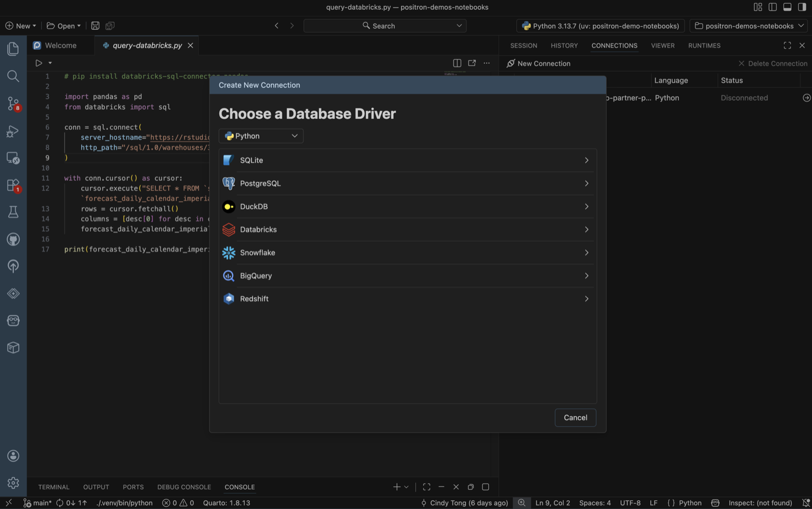812x509 pixels.
Task: Click the open-in-new-window icon in the editor toolbar
Action: pyautogui.click(x=472, y=63)
